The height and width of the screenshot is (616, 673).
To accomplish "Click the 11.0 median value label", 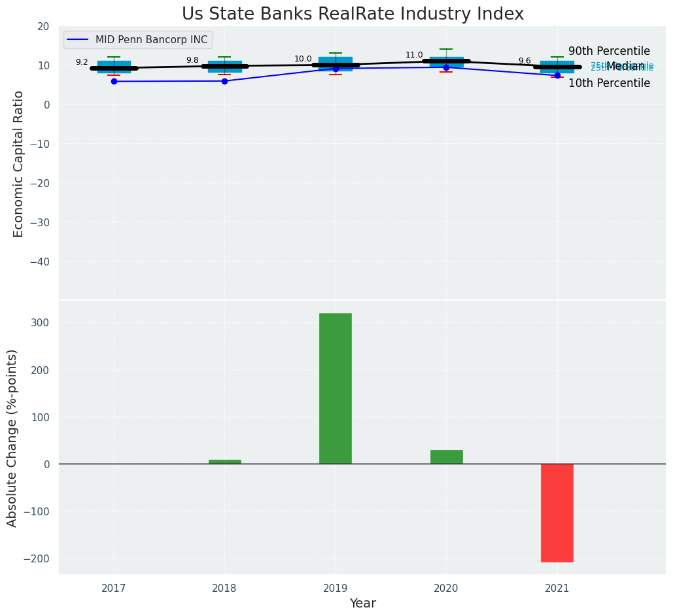I will click(414, 55).
